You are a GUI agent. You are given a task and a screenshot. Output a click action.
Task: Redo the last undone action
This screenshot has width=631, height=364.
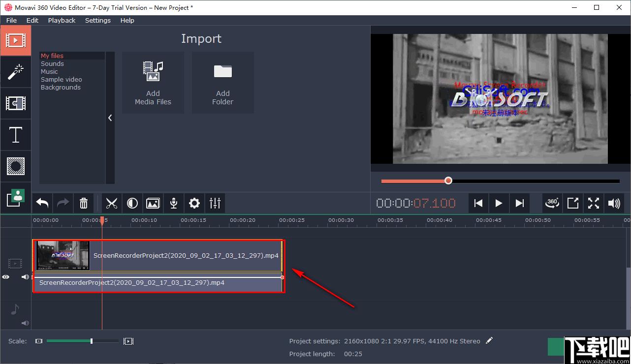click(x=63, y=203)
